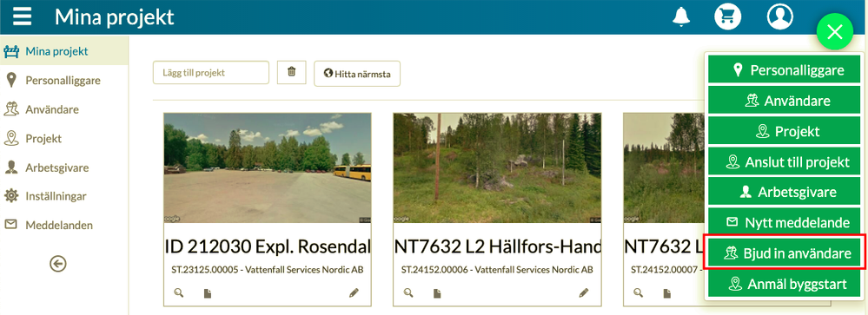
Task: Click document icon on ST.24152.00006 card
Action: click(437, 293)
